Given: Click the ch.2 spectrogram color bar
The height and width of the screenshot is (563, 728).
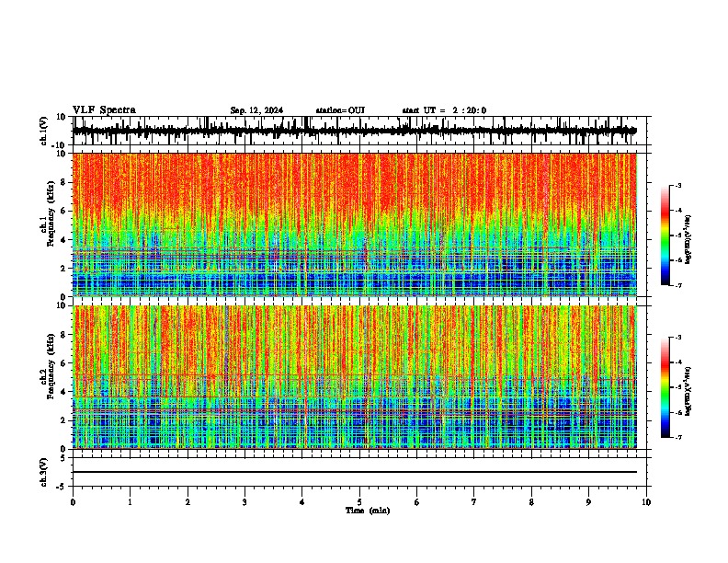Looking at the screenshot, I should (665, 387).
